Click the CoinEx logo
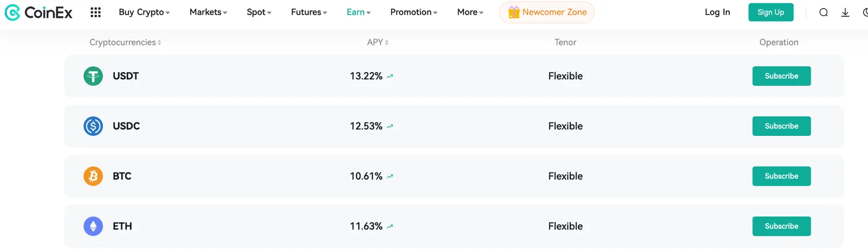The width and height of the screenshot is (868, 251). [39, 12]
